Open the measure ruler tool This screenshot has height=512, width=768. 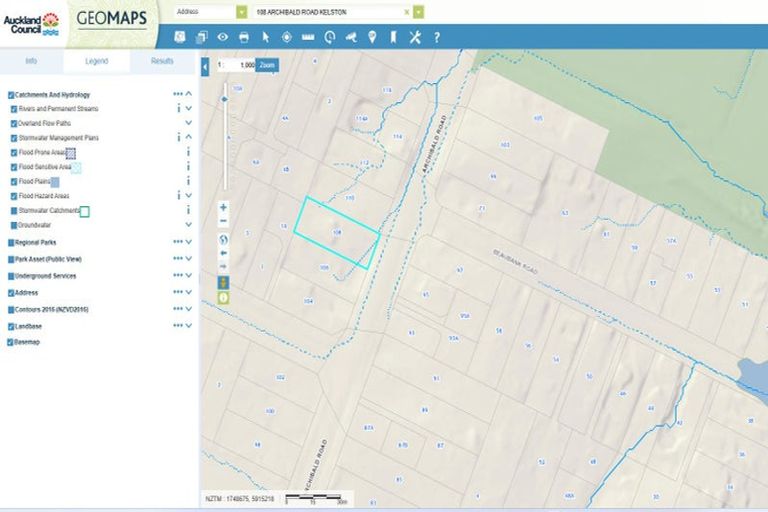(308, 37)
